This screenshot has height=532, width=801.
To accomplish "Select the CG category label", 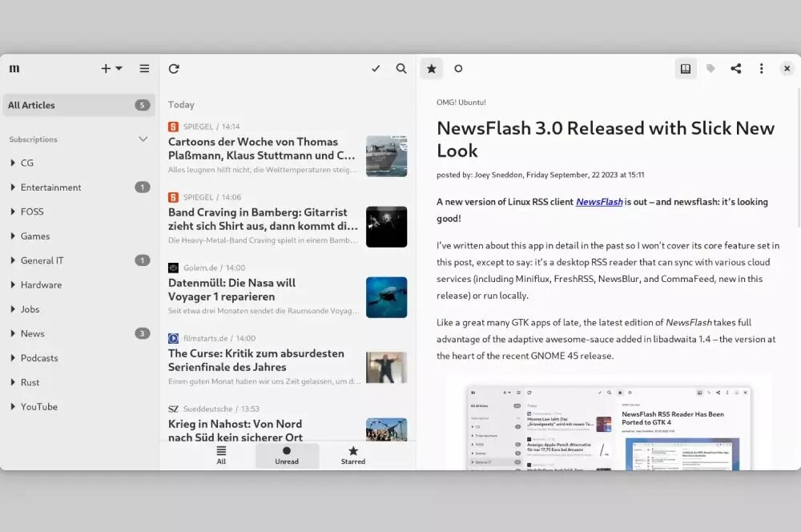I will (27, 163).
